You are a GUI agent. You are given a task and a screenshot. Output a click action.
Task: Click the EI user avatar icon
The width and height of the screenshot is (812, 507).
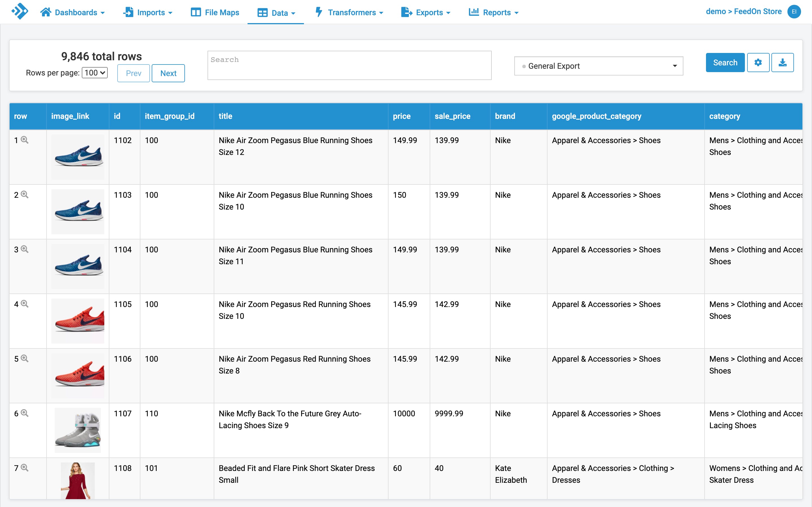[794, 12]
